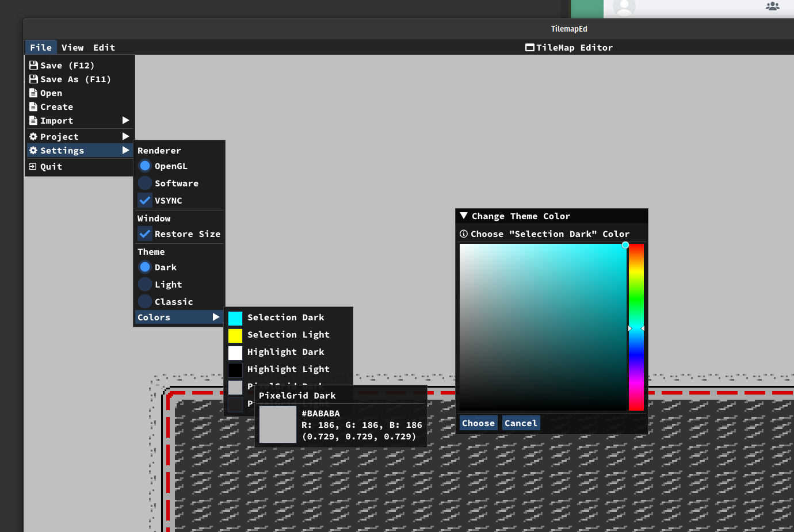This screenshot has width=794, height=532.
Task: Click the yellow Selection Light swatch
Action: (x=235, y=335)
